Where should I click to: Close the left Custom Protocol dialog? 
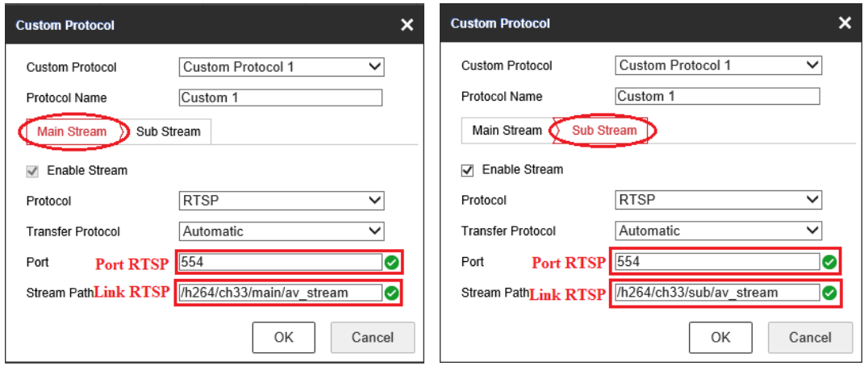(x=407, y=25)
